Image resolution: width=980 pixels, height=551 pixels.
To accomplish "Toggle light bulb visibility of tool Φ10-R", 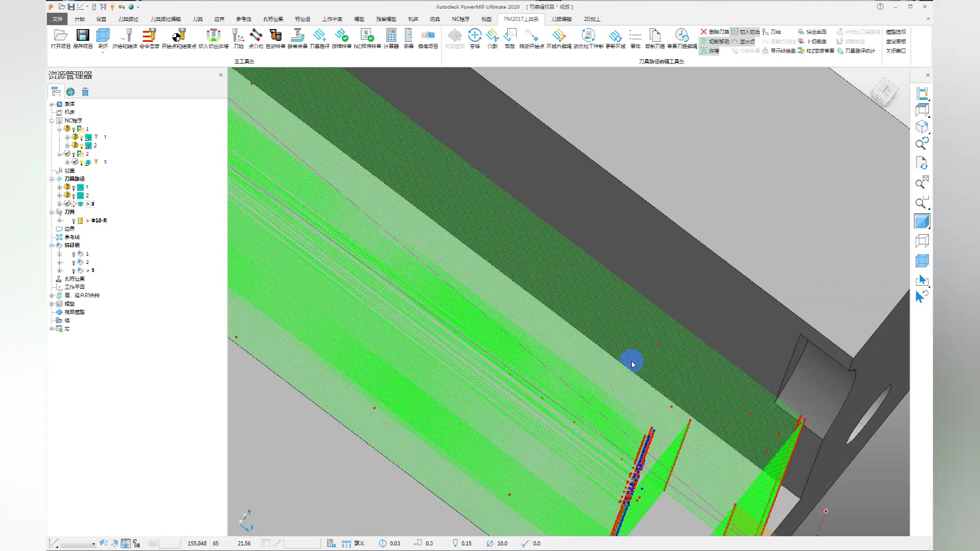I will point(73,220).
